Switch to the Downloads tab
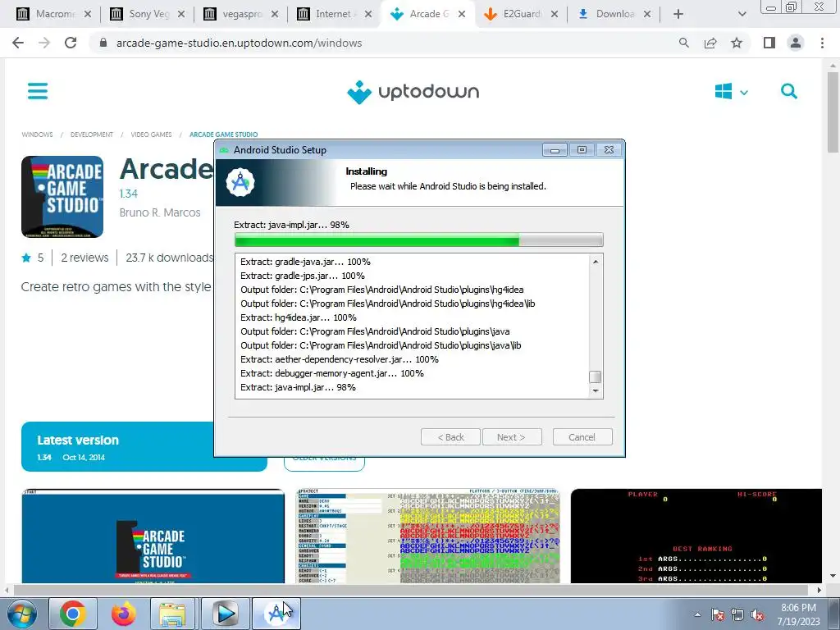Screen dimensions: 840x630 tap(614, 14)
